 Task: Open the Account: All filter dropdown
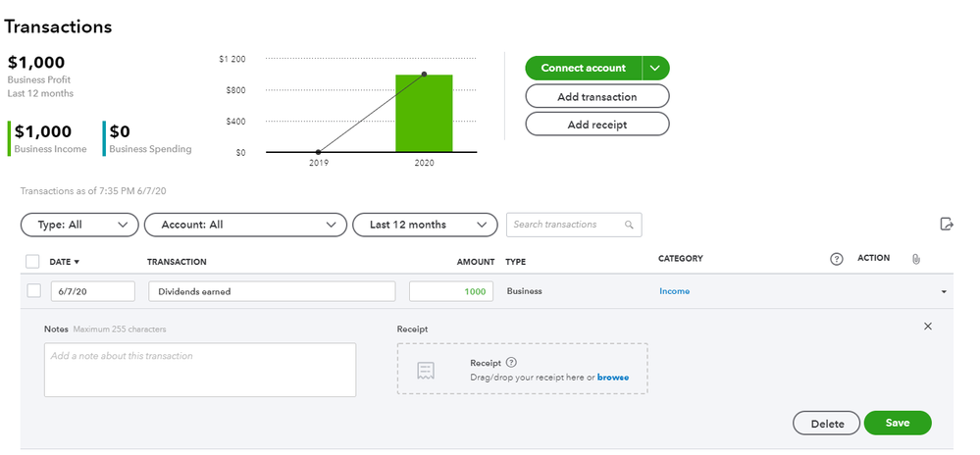[245, 225]
